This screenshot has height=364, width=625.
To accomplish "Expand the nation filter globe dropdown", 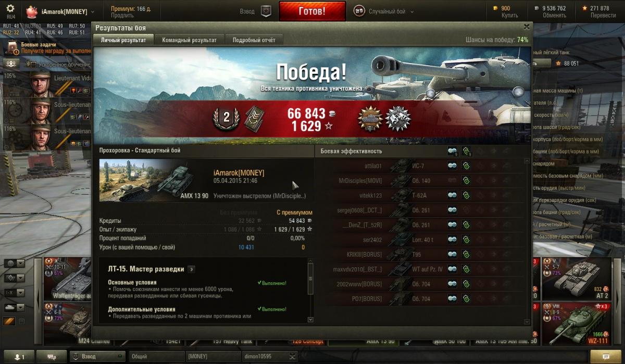I will pos(15,263).
